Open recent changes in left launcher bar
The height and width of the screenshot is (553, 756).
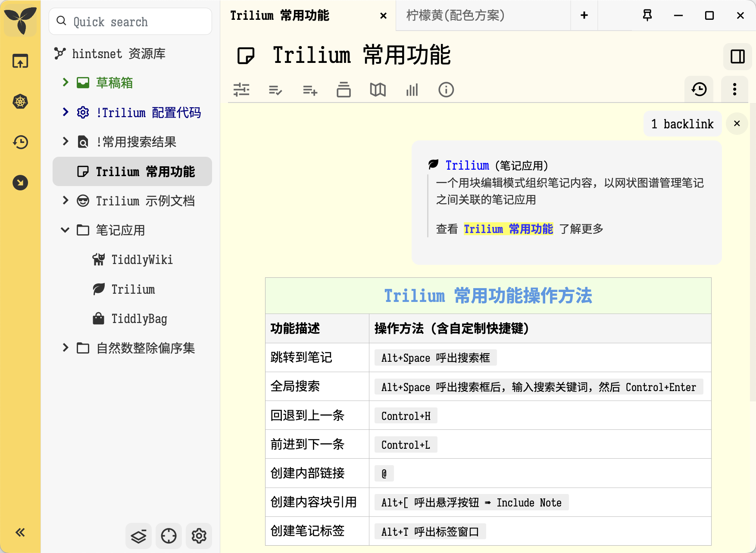tap(20, 142)
